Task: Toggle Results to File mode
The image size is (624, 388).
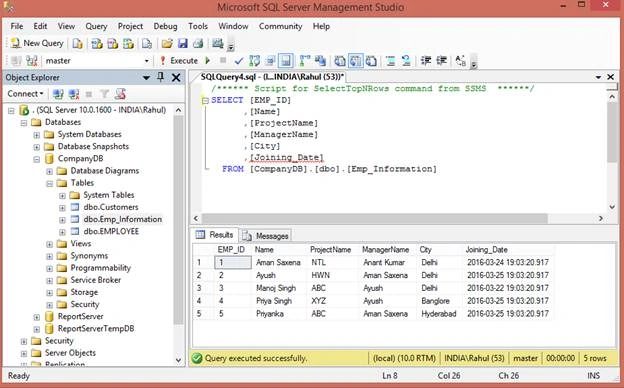Action: point(371,61)
